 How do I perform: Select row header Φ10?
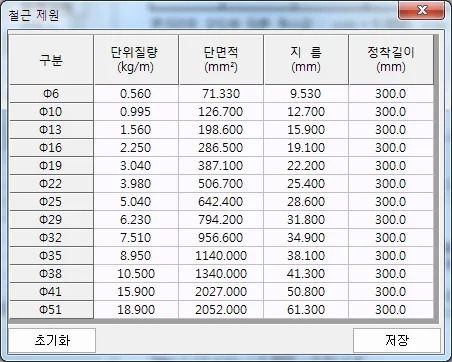click(x=51, y=112)
